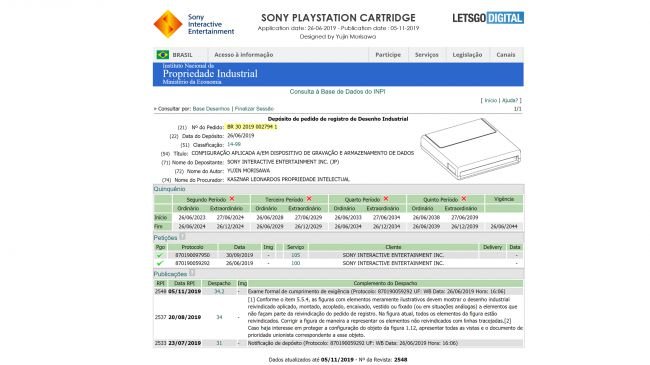Click the Delivery column header
Viewport: 650px width, 365px height.
[492, 247]
